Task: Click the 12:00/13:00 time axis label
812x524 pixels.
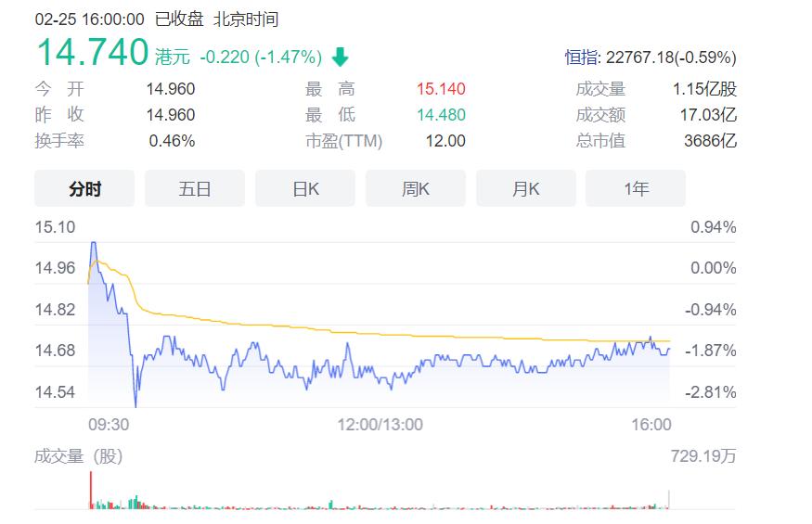Action: click(380, 424)
